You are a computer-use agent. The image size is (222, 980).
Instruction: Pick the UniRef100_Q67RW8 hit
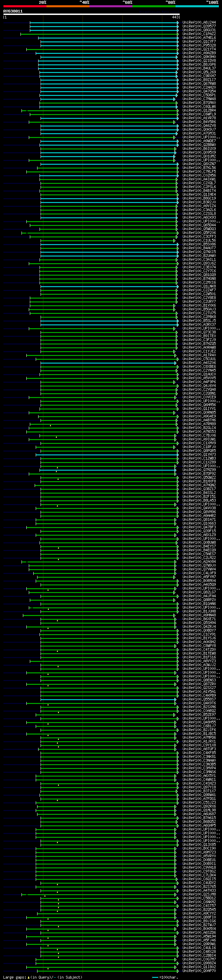click(199, 84)
